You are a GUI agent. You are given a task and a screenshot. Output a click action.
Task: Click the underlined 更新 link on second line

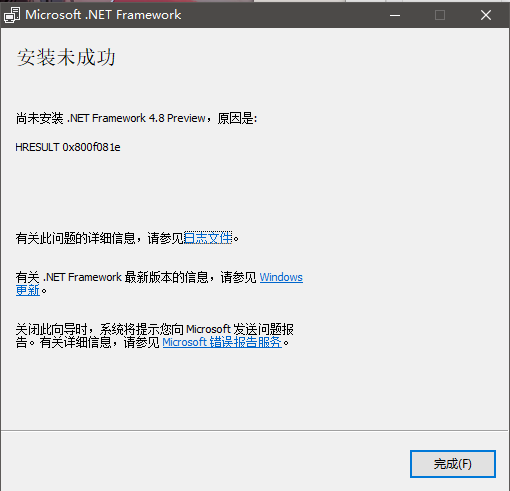28,290
